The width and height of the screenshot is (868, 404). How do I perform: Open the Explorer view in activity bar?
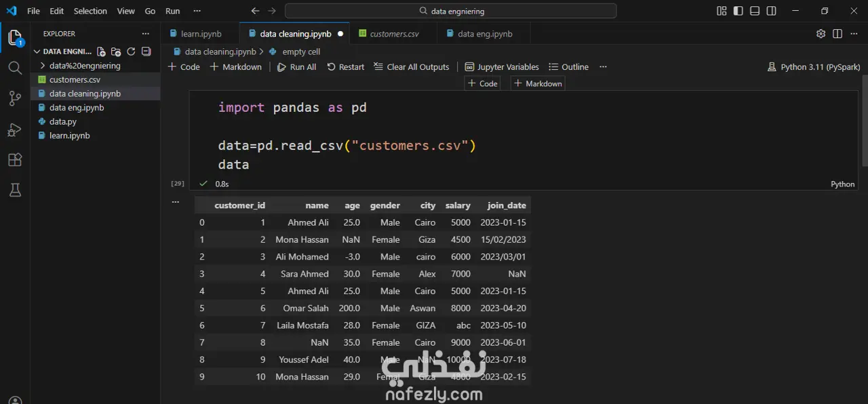pyautogui.click(x=15, y=38)
